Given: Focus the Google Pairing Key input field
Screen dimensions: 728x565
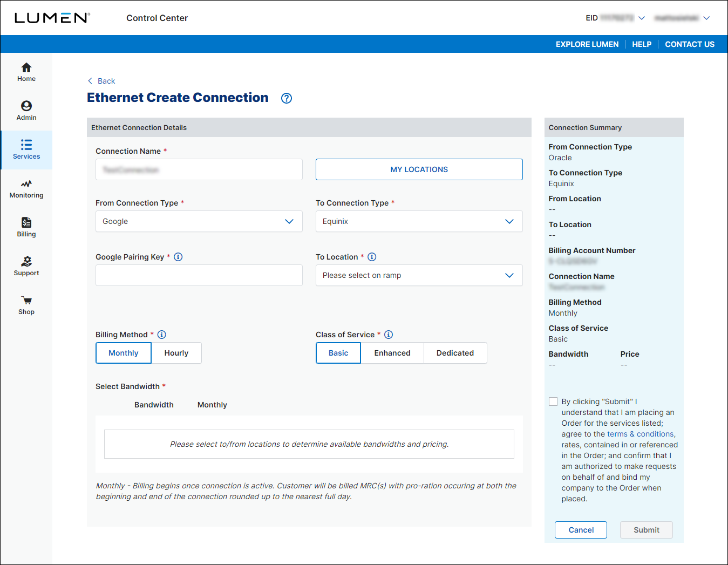Looking at the screenshot, I should [199, 275].
